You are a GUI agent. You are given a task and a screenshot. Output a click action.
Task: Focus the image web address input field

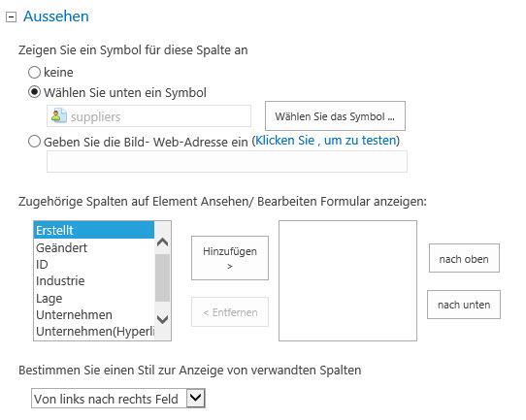(x=227, y=162)
